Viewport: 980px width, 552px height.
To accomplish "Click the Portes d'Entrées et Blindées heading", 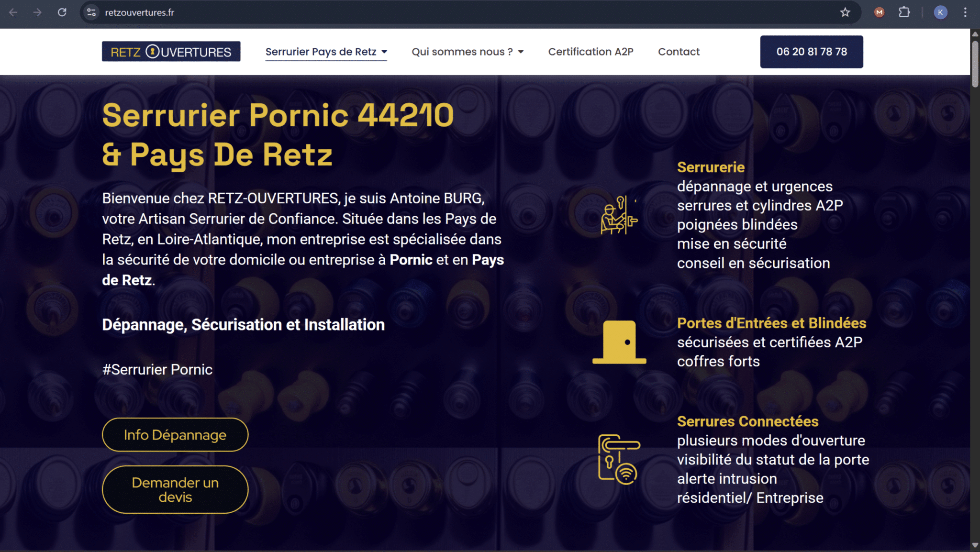I will tap(771, 323).
